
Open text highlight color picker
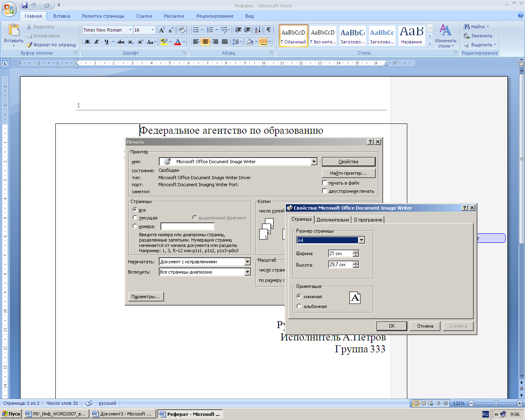[170, 42]
